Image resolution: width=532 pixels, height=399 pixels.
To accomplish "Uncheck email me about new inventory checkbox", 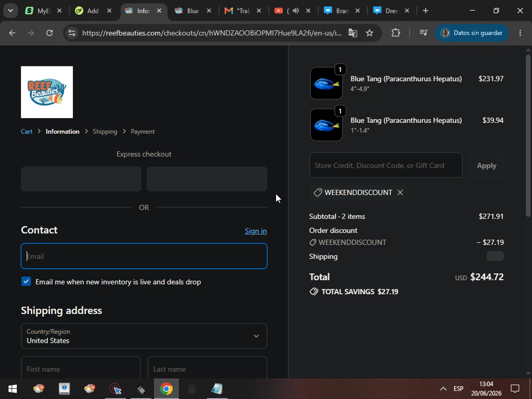I will tap(26, 282).
